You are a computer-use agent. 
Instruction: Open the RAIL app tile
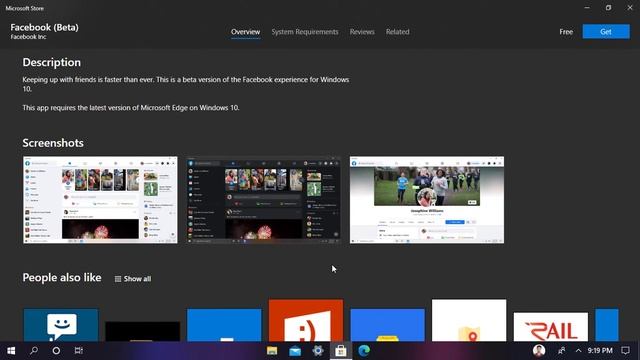click(551, 327)
